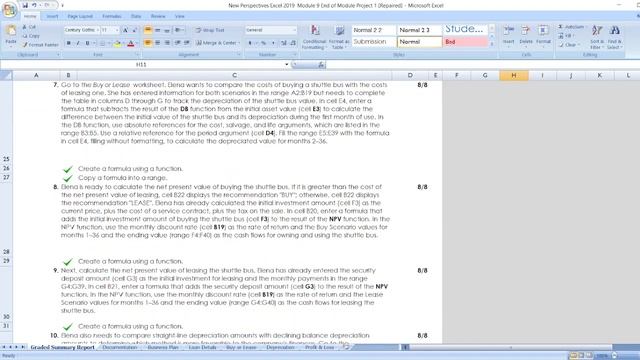The height and width of the screenshot is (360, 640).
Task: Click the Paste clipboard icon
Action: (x=11, y=31)
